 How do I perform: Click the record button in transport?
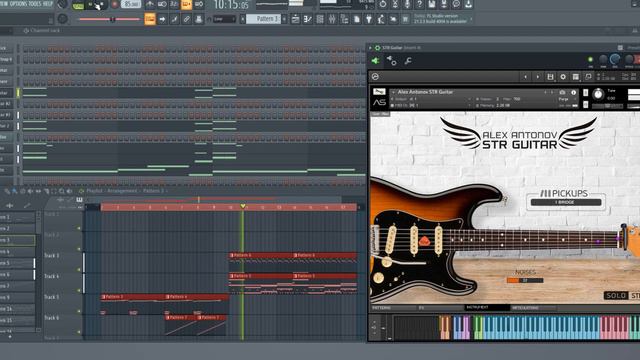coord(115,5)
